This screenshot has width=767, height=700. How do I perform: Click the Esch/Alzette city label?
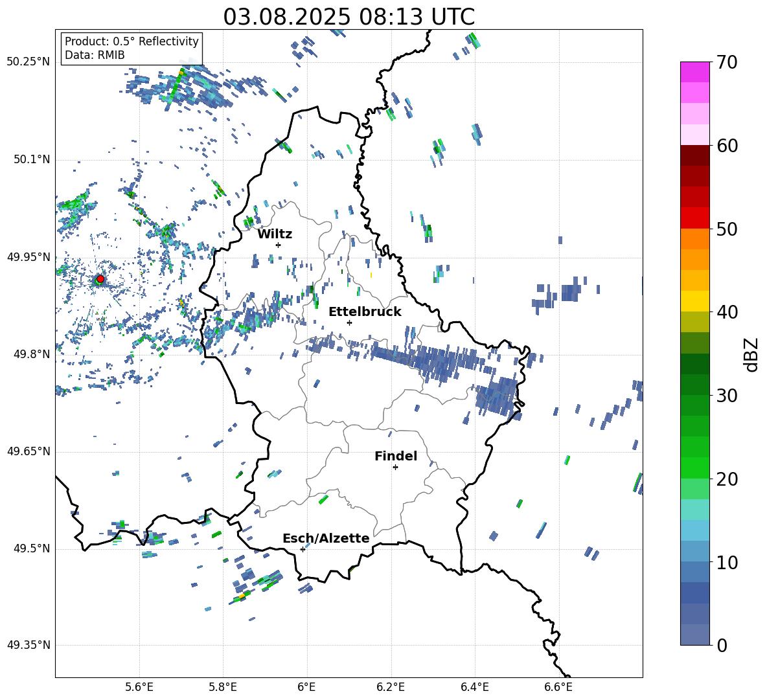326,538
